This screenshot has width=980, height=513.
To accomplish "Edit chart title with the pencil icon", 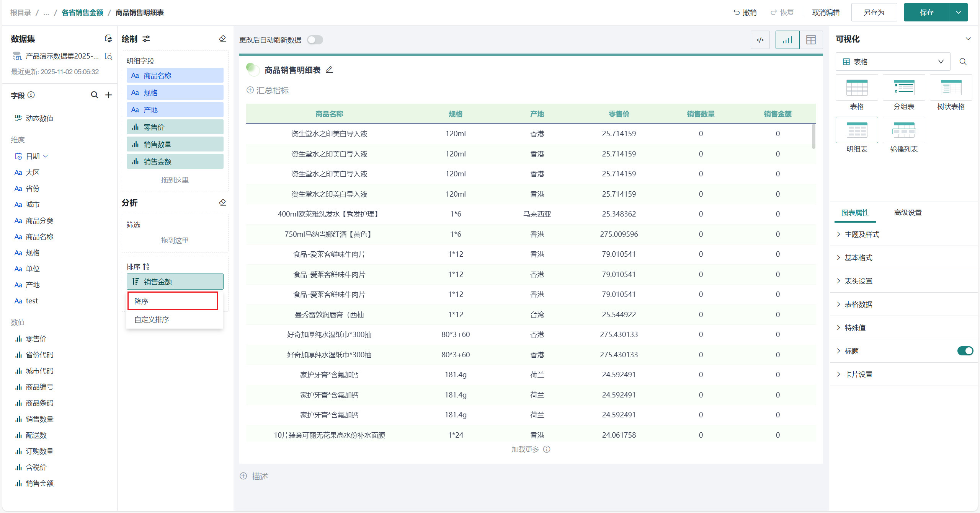I will pyautogui.click(x=329, y=70).
